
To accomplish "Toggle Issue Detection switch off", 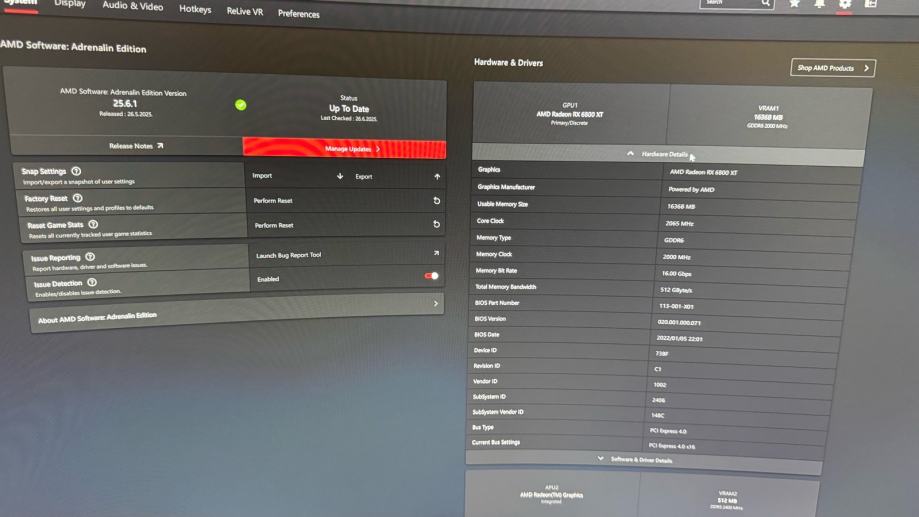I will coord(432,275).
